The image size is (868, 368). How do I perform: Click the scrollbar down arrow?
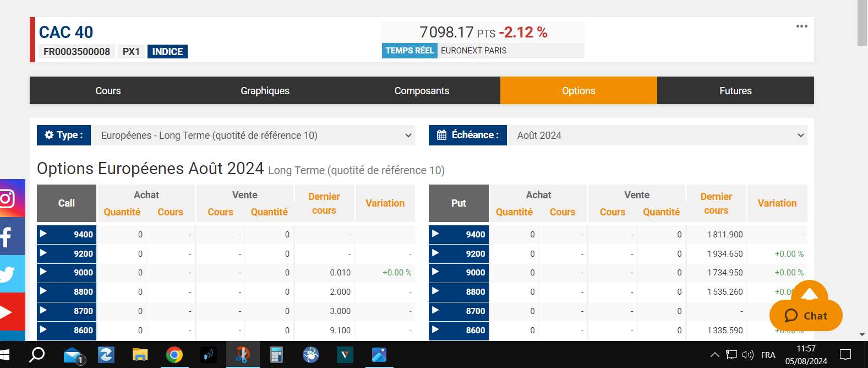click(x=862, y=334)
